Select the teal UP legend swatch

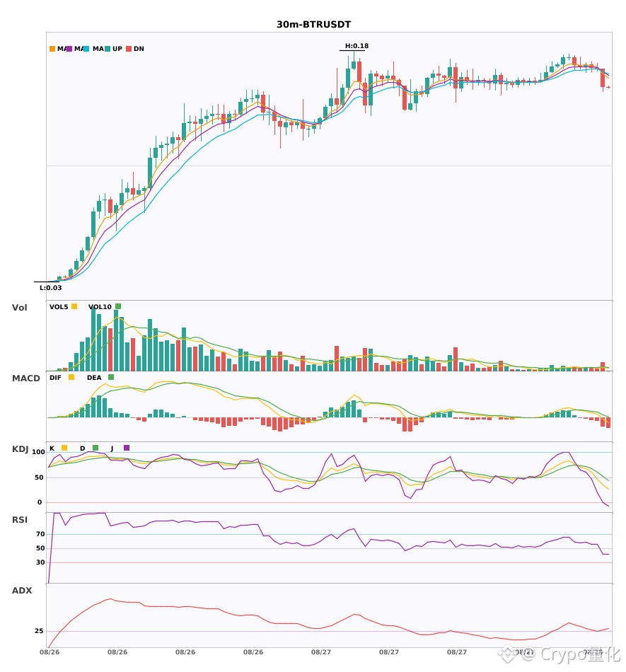108,49
